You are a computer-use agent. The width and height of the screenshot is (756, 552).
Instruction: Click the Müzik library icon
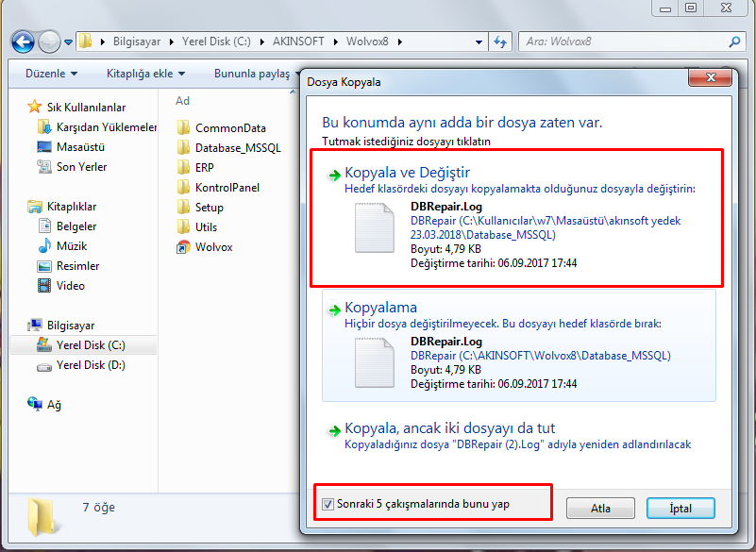coord(43,246)
